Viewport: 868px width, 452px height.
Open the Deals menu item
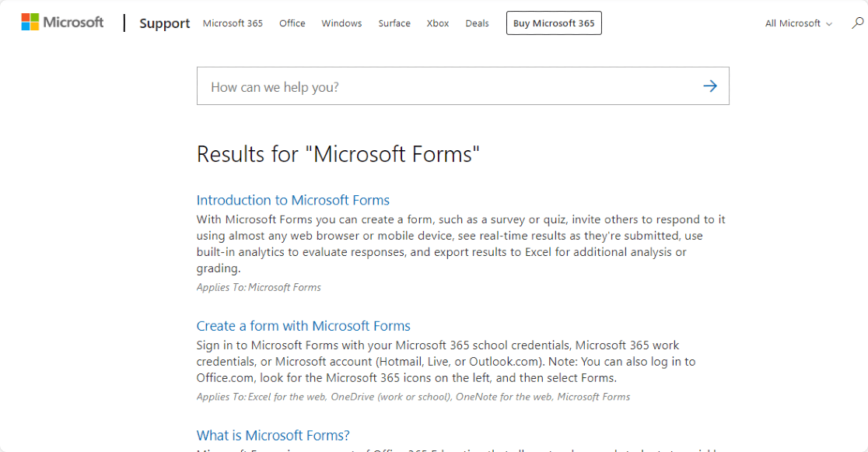(477, 23)
